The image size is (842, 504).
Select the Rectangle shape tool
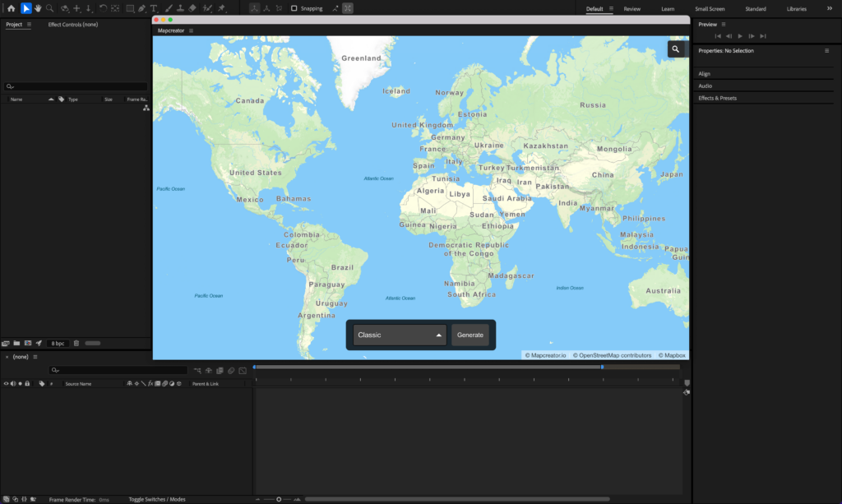coord(130,8)
